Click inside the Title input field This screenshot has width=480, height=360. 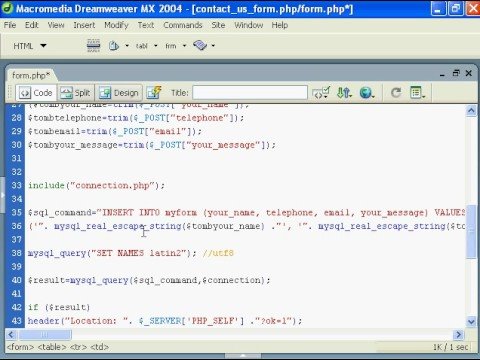click(x=250, y=92)
